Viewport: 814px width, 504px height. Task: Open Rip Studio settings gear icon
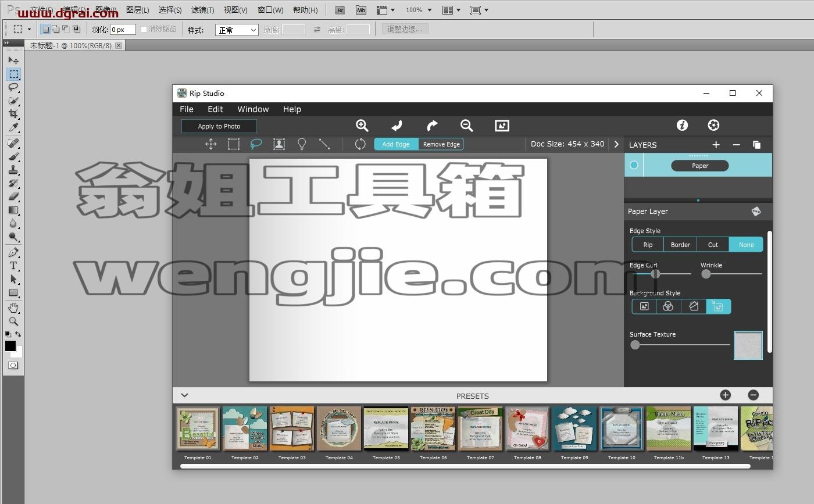pyautogui.click(x=713, y=125)
